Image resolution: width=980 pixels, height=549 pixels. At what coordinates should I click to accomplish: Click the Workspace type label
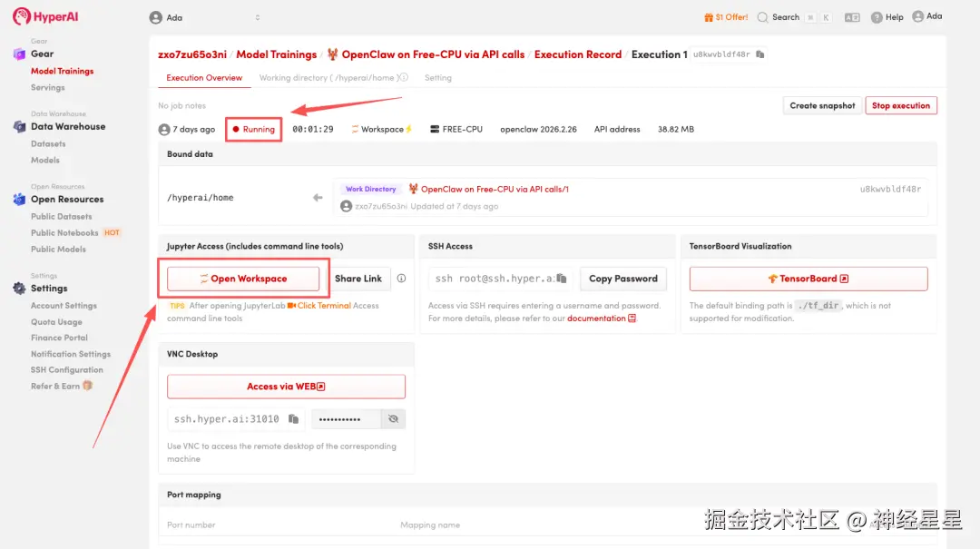point(382,130)
